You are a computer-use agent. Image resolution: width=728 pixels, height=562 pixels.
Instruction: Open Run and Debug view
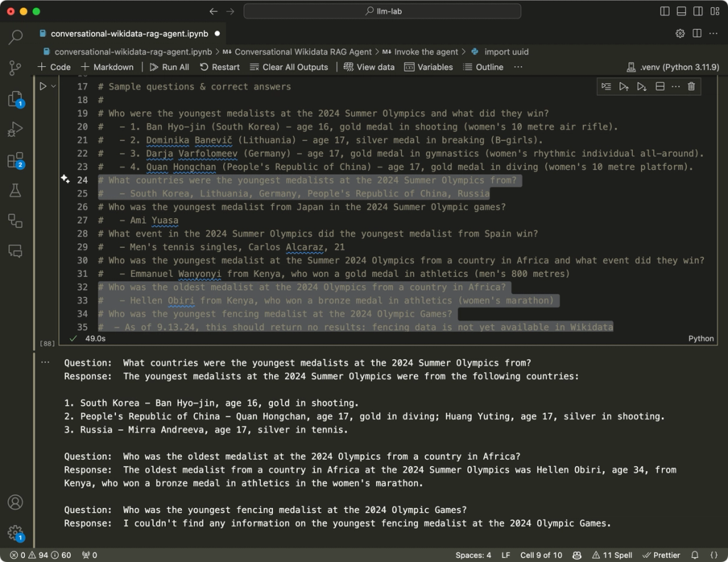click(16, 129)
